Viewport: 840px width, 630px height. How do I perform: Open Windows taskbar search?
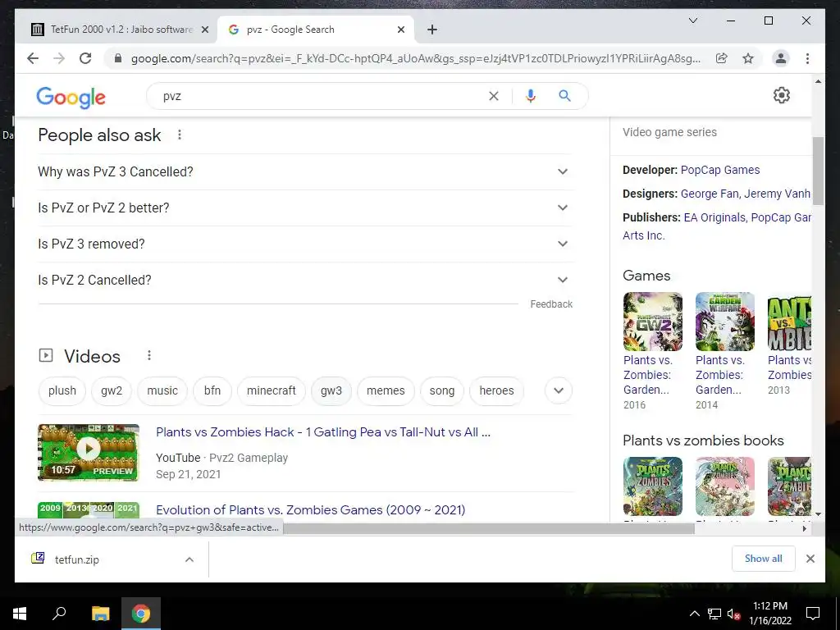click(x=59, y=614)
